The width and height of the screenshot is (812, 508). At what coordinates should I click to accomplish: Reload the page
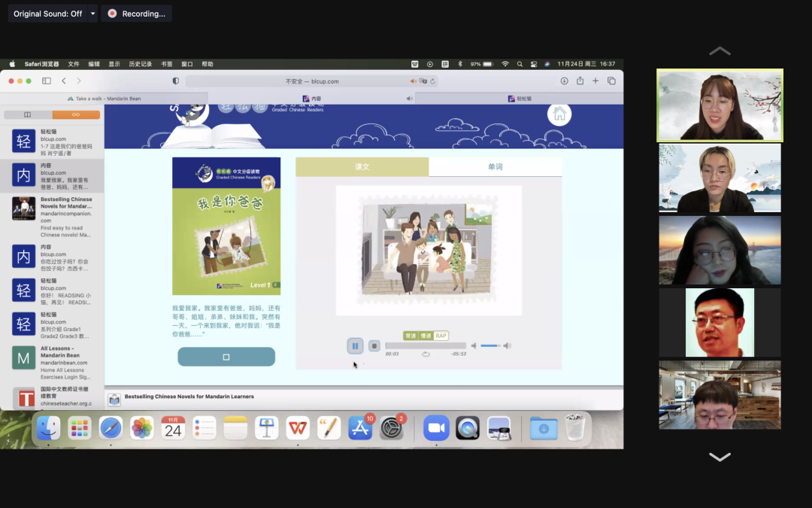(432, 81)
